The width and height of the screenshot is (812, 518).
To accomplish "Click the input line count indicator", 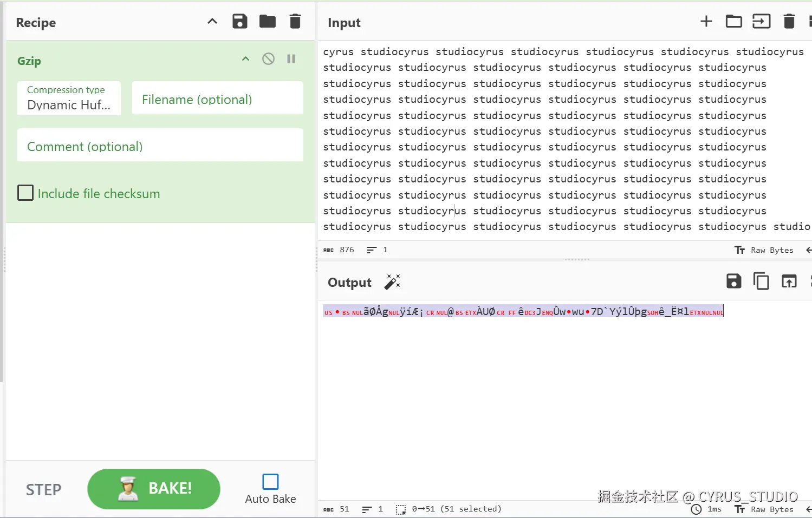I will (377, 250).
